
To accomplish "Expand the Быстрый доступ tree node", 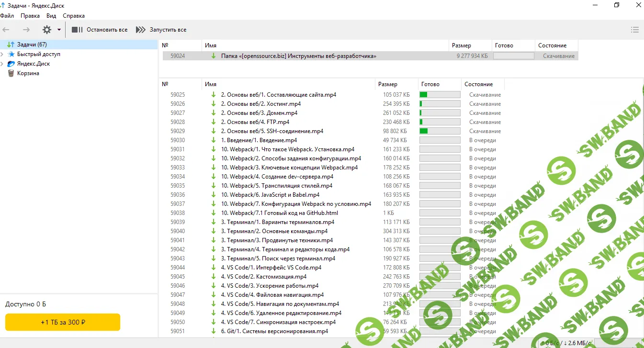I will pos(2,54).
